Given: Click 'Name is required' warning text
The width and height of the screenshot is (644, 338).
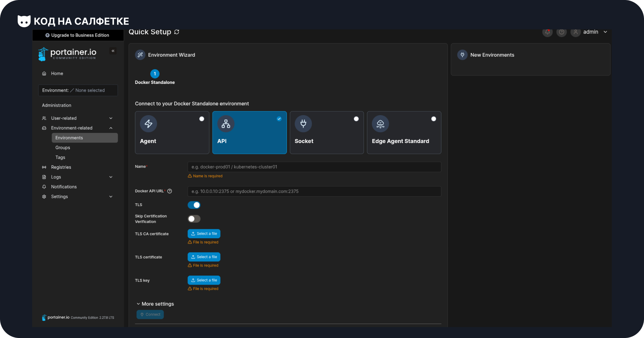Looking at the screenshot, I should pos(208,176).
